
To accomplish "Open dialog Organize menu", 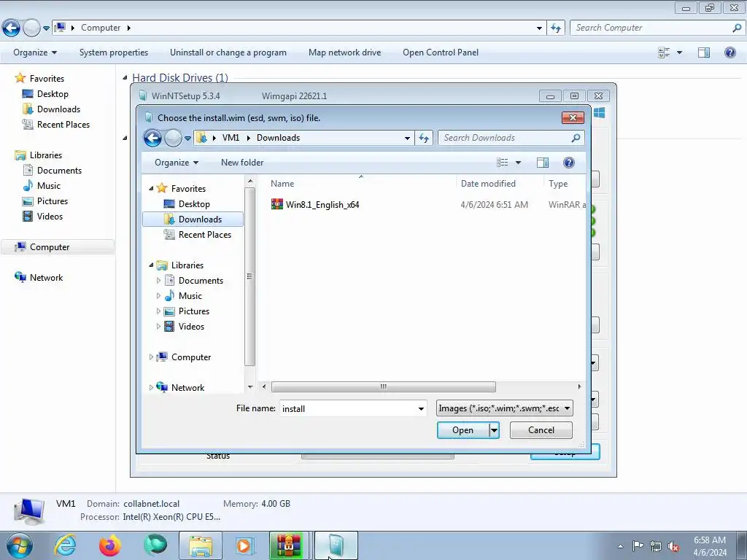I will 177,163.
